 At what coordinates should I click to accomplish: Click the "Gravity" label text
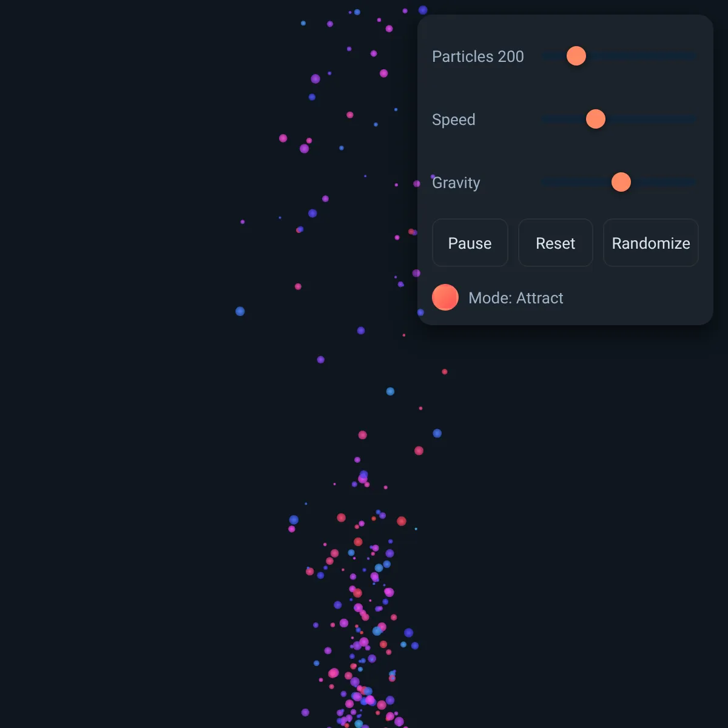point(456,183)
